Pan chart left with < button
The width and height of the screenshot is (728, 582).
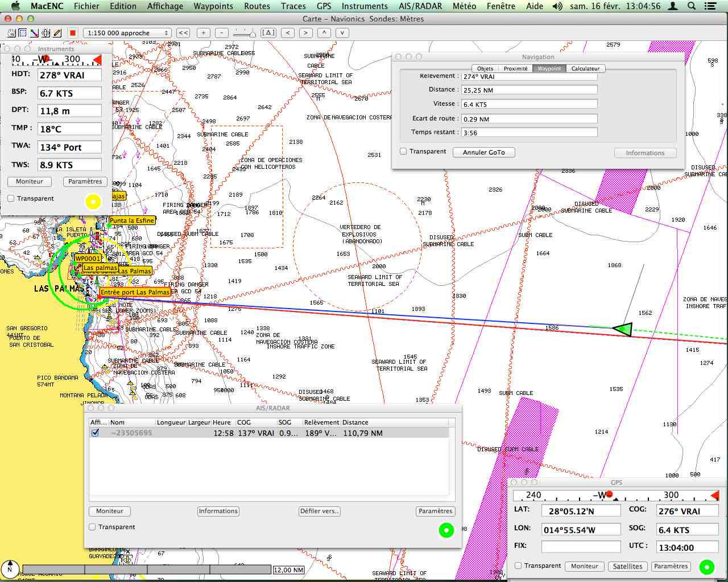point(288,33)
